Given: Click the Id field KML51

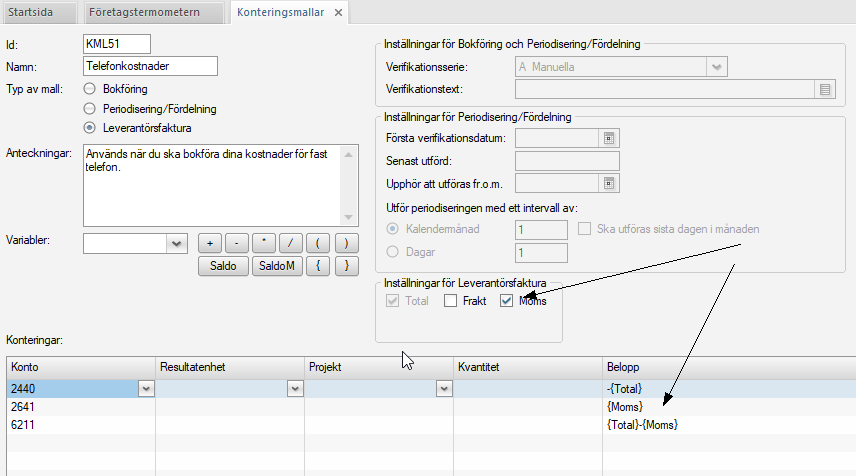Looking at the screenshot, I should (x=117, y=44).
